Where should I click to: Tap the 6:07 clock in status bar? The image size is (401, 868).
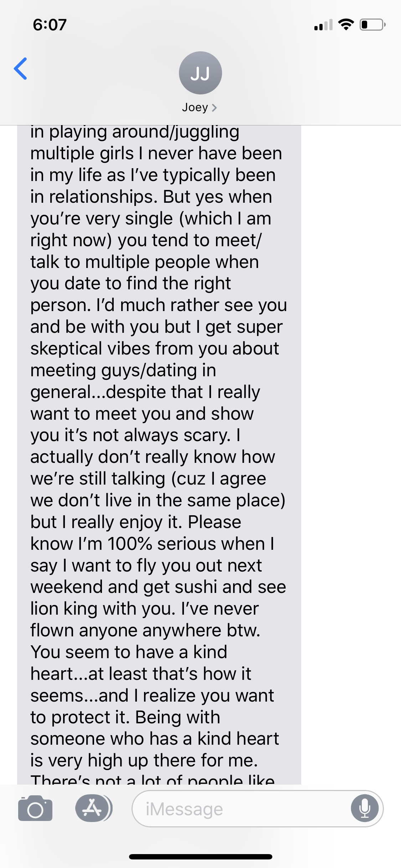click(x=50, y=25)
